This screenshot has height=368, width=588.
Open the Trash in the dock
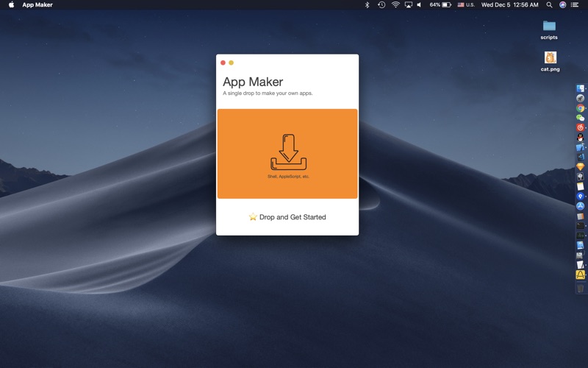tap(580, 288)
